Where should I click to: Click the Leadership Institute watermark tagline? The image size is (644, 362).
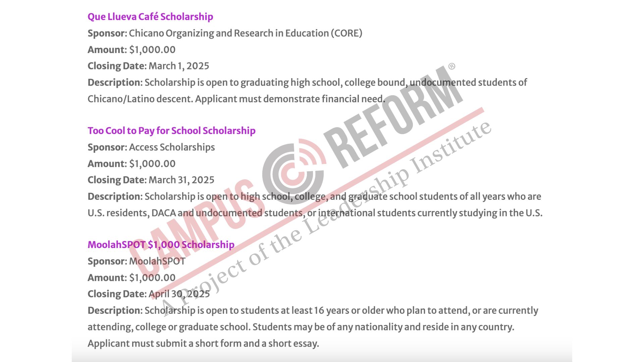pyautogui.click(x=325, y=218)
